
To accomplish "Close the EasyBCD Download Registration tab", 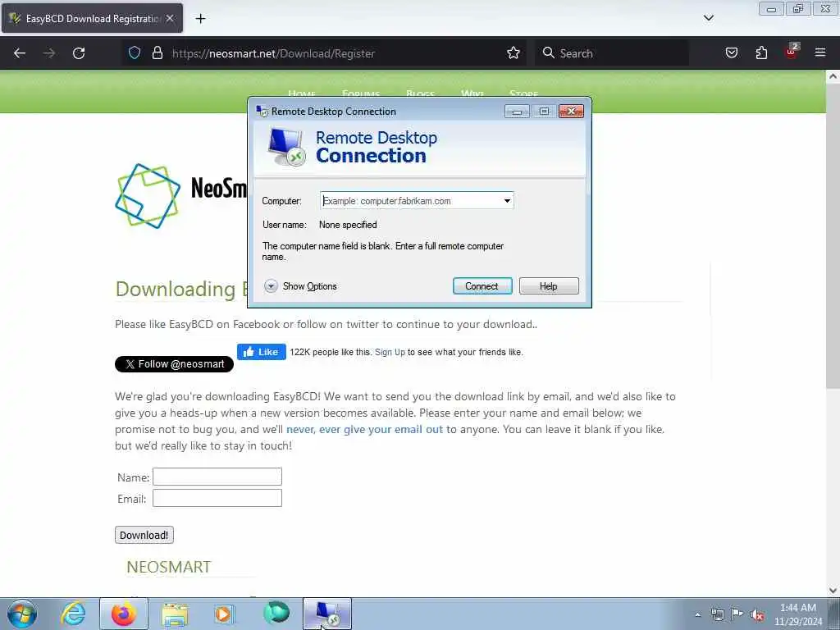I will click(170, 18).
